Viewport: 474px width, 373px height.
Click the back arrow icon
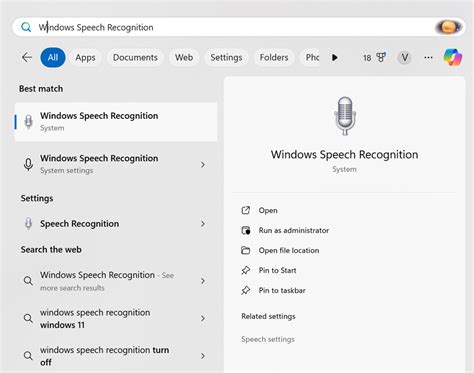pos(27,57)
